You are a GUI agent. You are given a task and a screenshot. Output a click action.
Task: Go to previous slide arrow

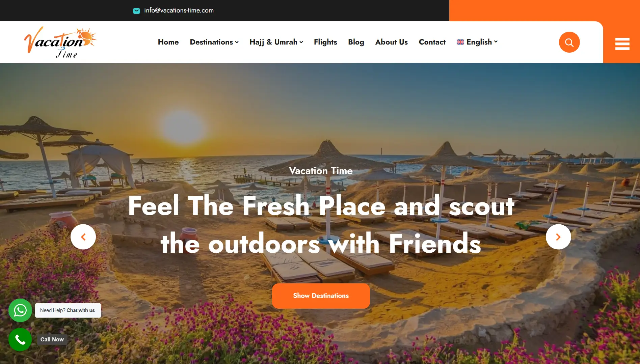(x=83, y=237)
